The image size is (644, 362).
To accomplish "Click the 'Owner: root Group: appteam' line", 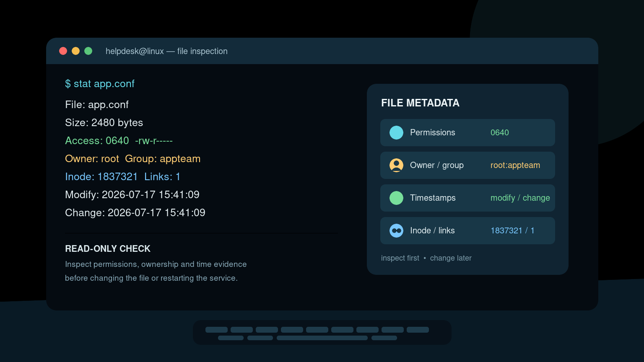I will point(133,159).
